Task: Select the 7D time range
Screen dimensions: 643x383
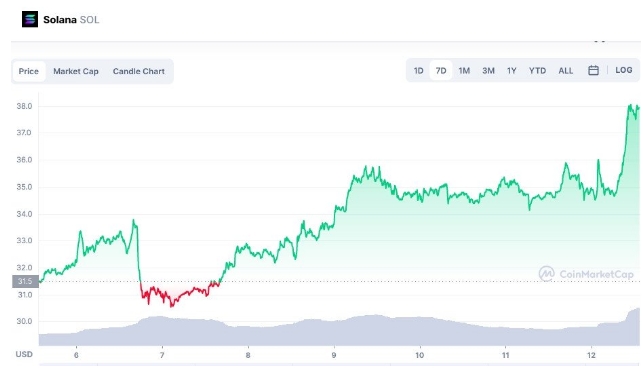Action: tap(441, 71)
